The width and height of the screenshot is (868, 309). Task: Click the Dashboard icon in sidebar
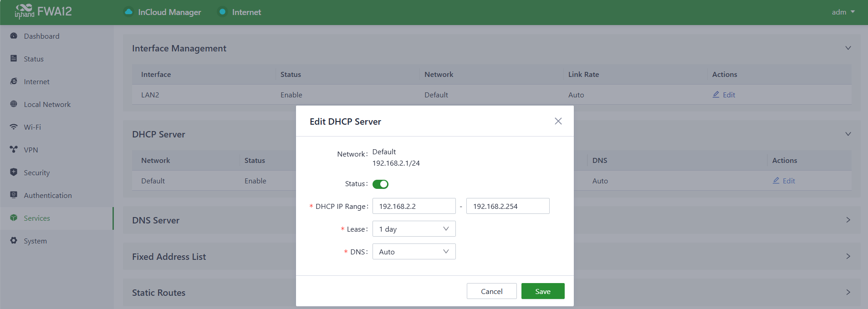tap(14, 36)
